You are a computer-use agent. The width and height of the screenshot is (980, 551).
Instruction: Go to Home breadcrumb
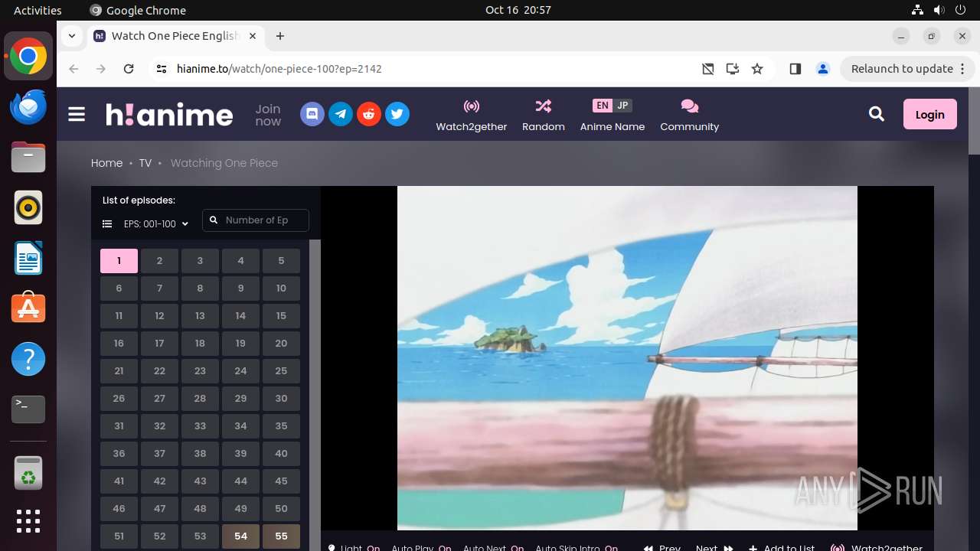point(106,163)
